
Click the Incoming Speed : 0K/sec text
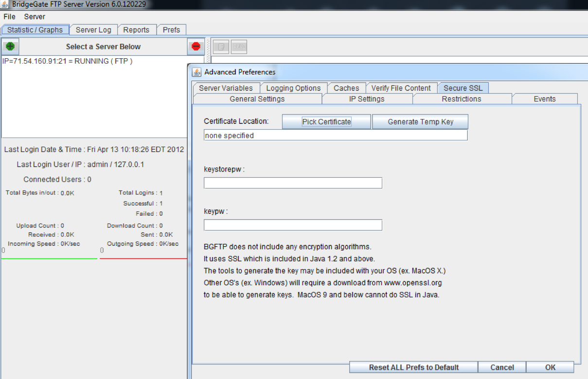click(44, 244)
